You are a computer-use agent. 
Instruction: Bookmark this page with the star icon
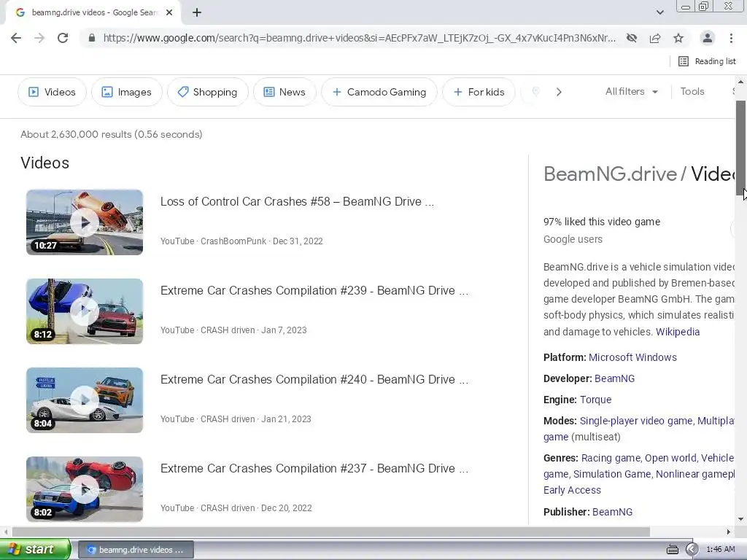tap(678, 38)
